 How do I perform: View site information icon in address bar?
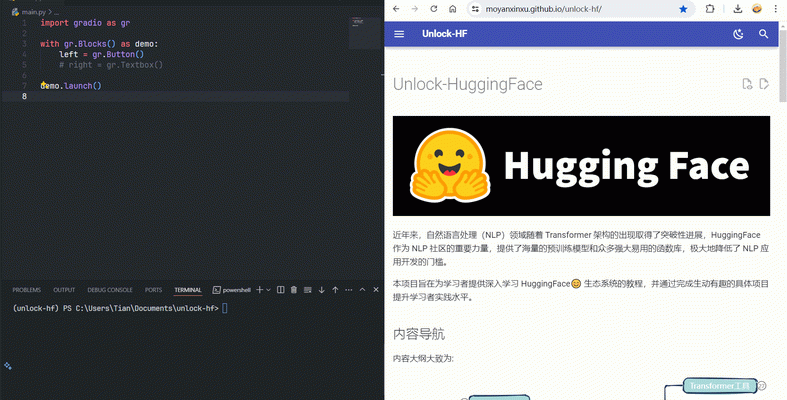(x=475, y=9)
